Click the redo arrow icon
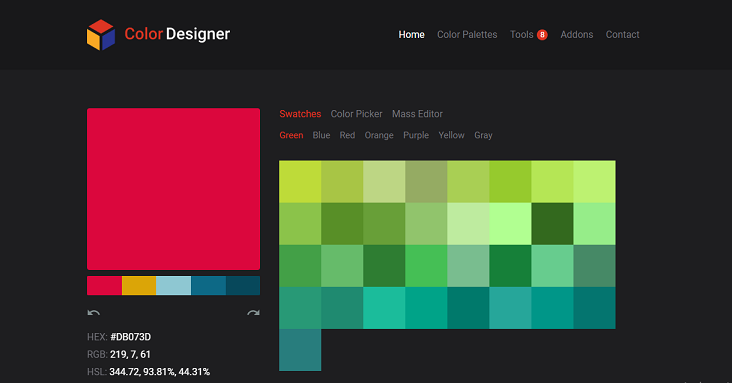 (x=253, y=313)
